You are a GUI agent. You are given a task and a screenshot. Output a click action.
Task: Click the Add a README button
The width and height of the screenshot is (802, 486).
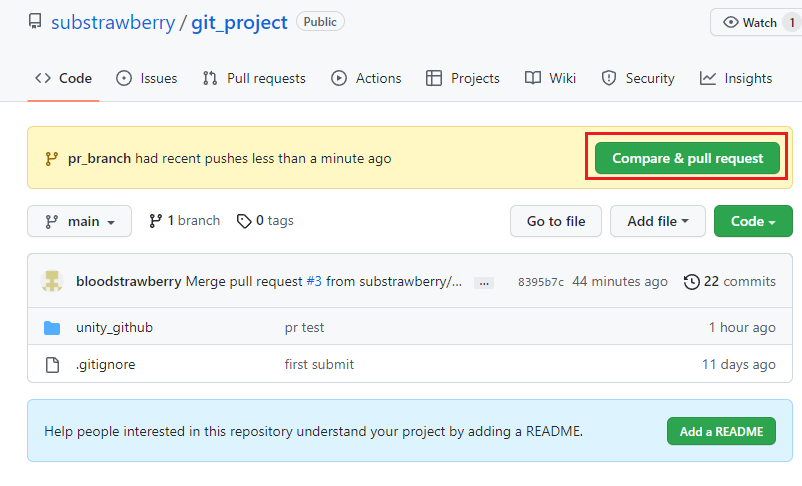coord(721,431)
